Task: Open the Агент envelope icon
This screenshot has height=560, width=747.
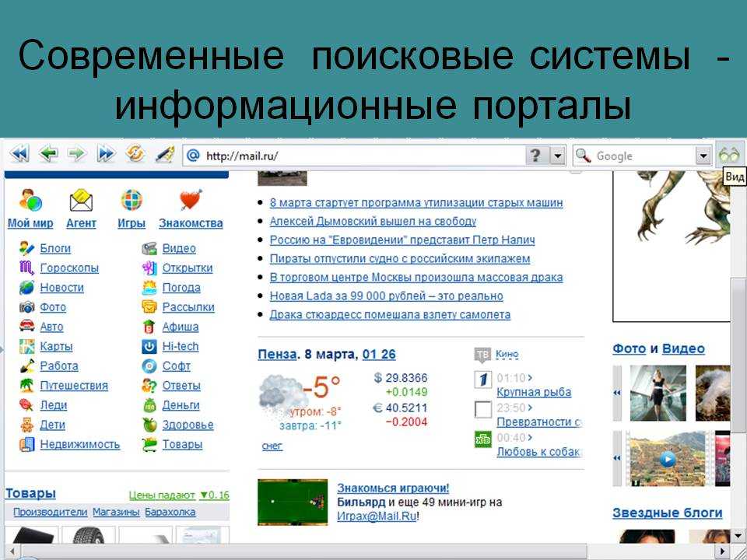Action: coord(81,201)
